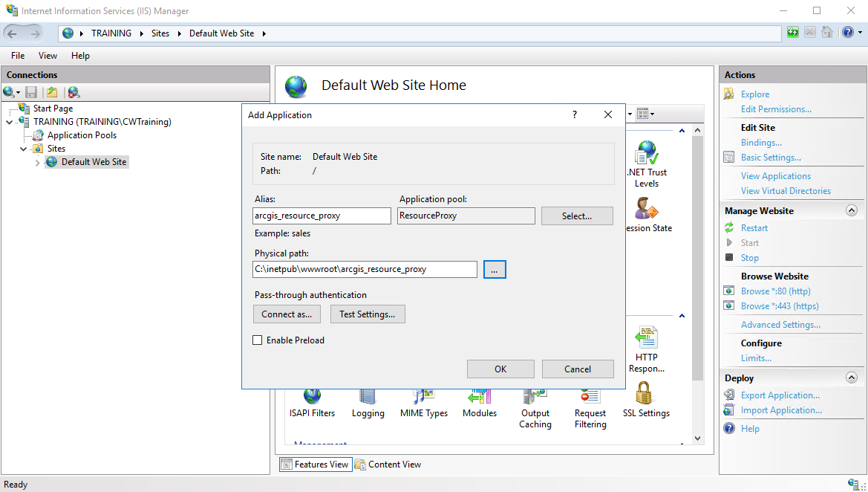Click Cancel in Add Application dialog
Image resolution: width=868 pixels, height=492 pixels.
(578, 369)
